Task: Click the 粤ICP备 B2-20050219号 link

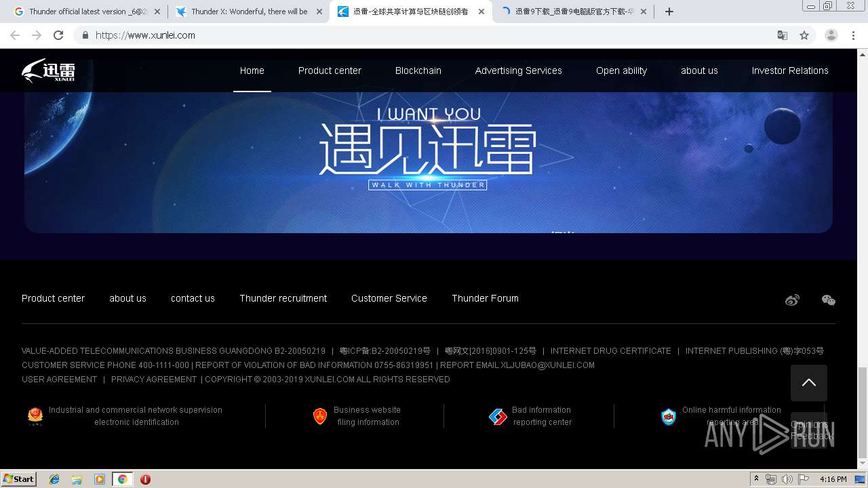Action: [x=385, y=351]
